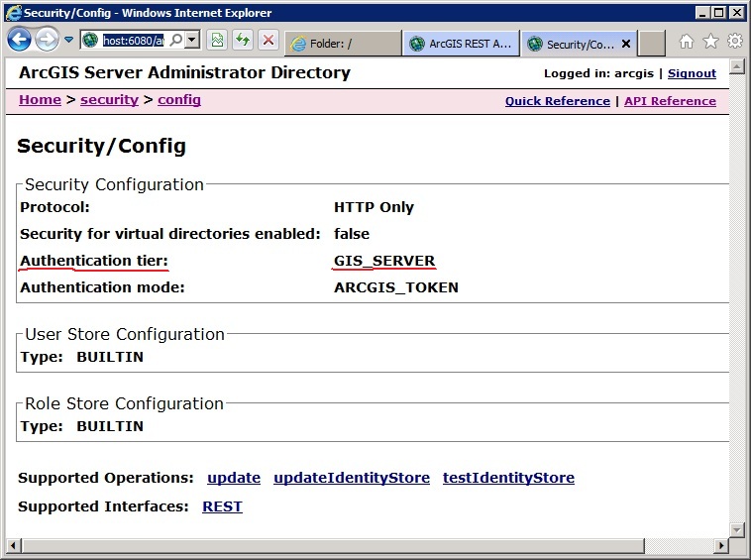Open the recent pages dropdown arrow

(x=69, y=40)
